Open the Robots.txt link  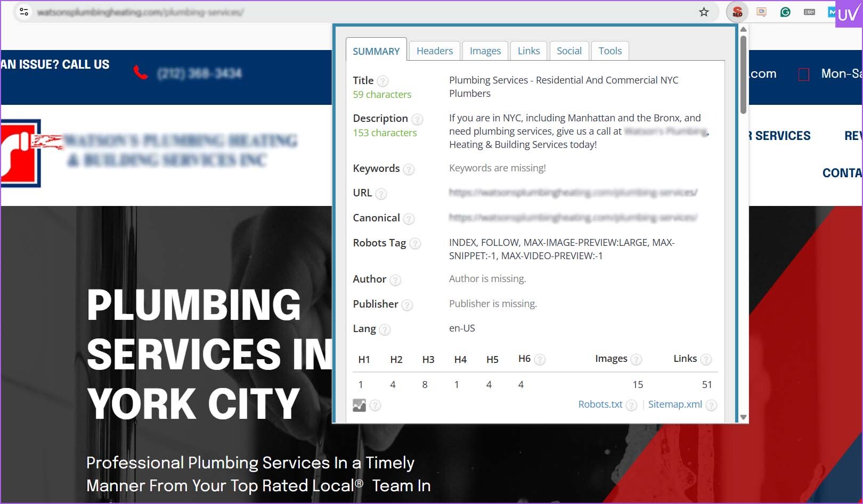pyautogui.click(x=600, y=404)
